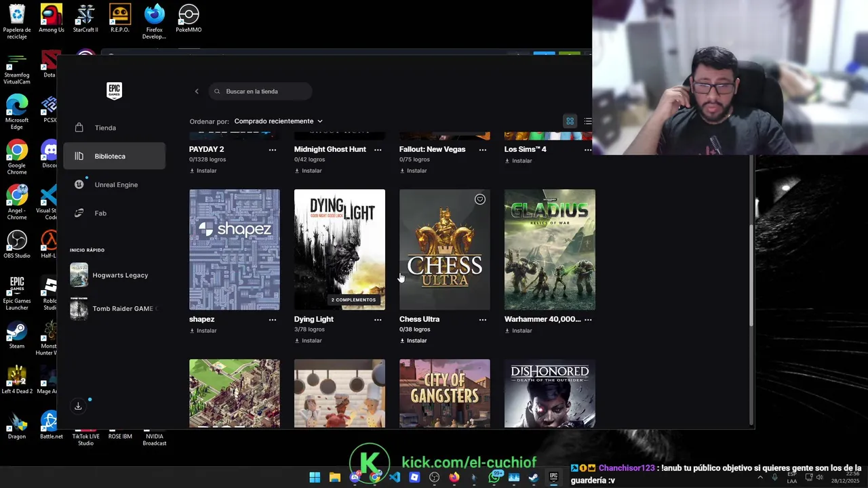The height and width of the screenshot is (488, 868).
Task: Click the Steam desktop shortcut
Action: tap(17, 335)
